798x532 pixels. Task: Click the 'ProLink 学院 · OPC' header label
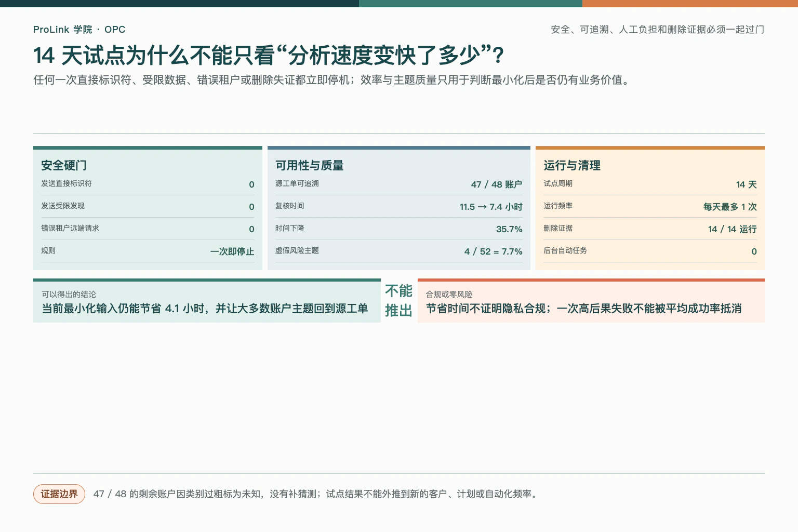pos(79,30)
